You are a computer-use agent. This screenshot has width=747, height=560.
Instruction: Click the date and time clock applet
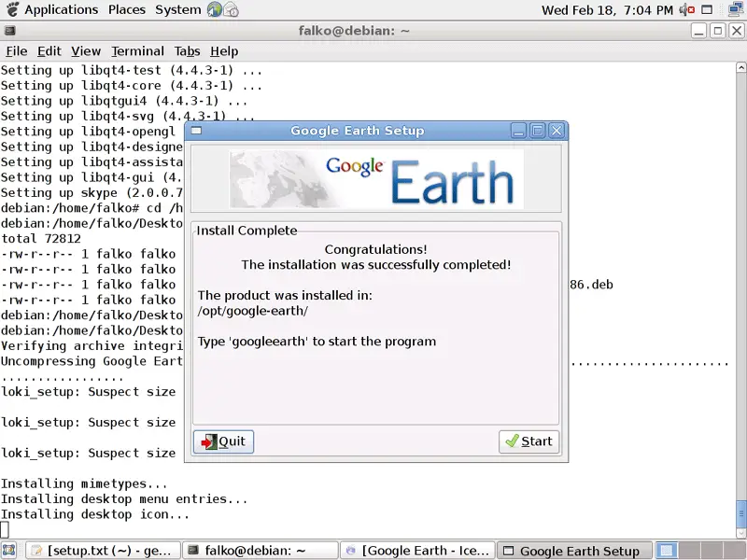pyautogui.click(x=607, y=10)
